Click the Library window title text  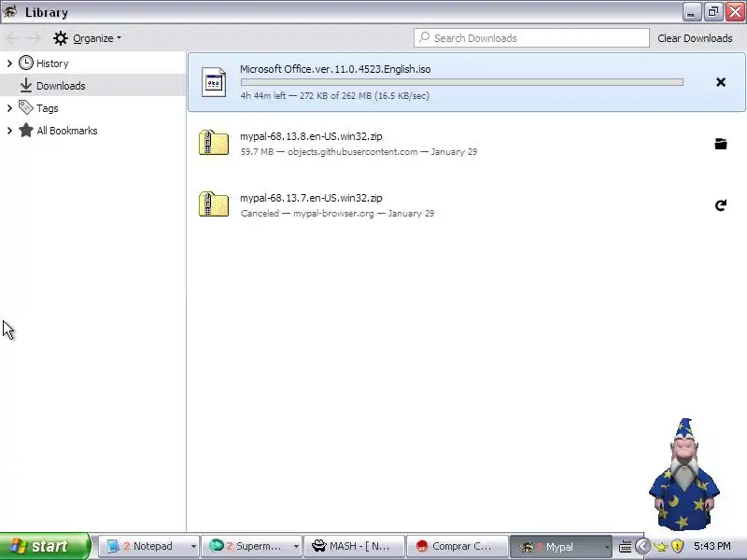[x=46, y=12]
